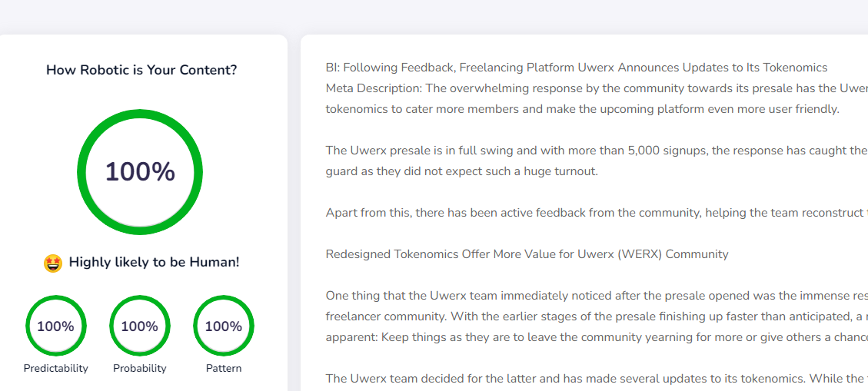Select the Probability 100% circle gauge
This screenshot has height=391, width=868.
pos(140,326)
